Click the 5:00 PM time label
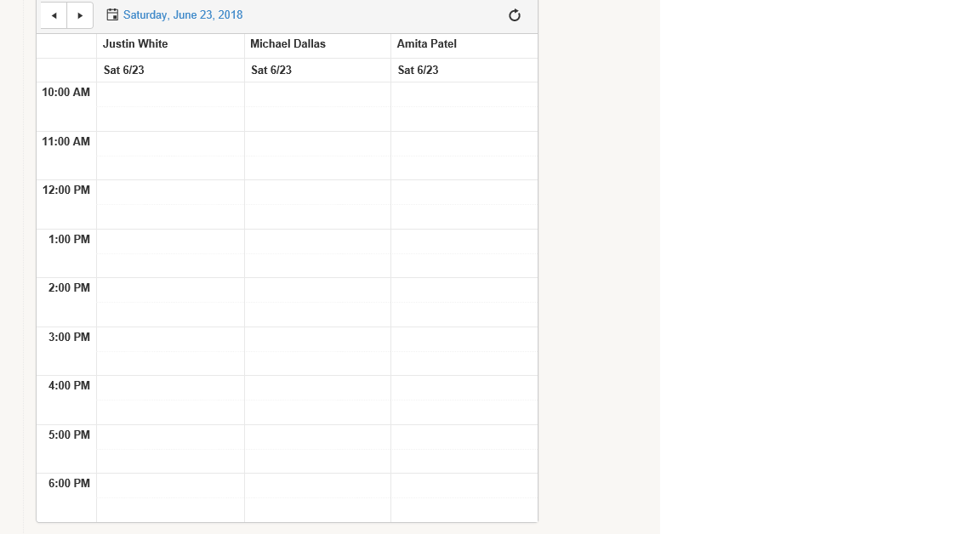 click(x=69, y=435)
